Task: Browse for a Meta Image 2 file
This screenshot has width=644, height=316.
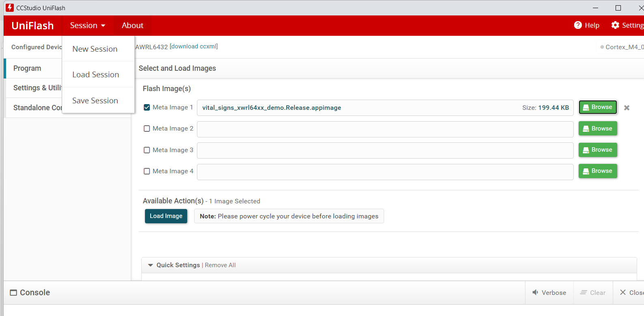Action: 598,129
